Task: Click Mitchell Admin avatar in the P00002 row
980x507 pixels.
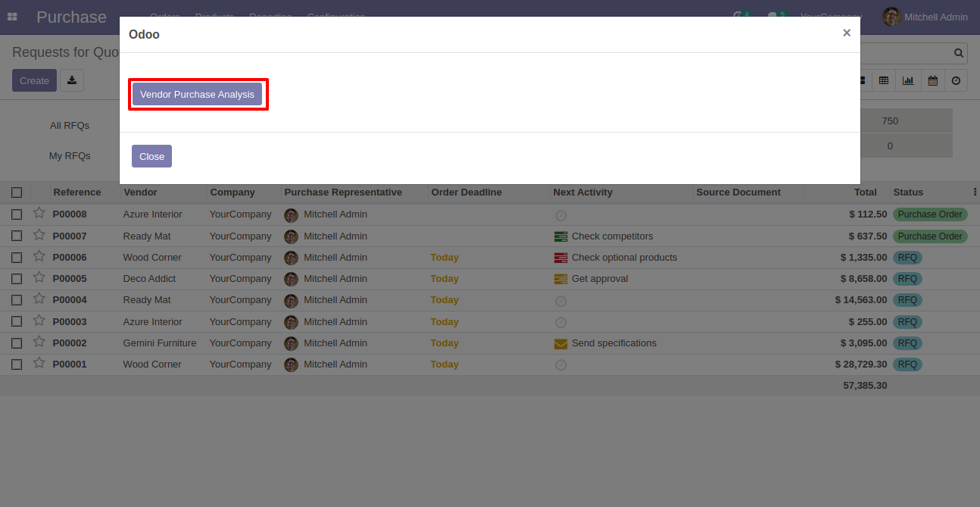Action: tap(291, 343)
